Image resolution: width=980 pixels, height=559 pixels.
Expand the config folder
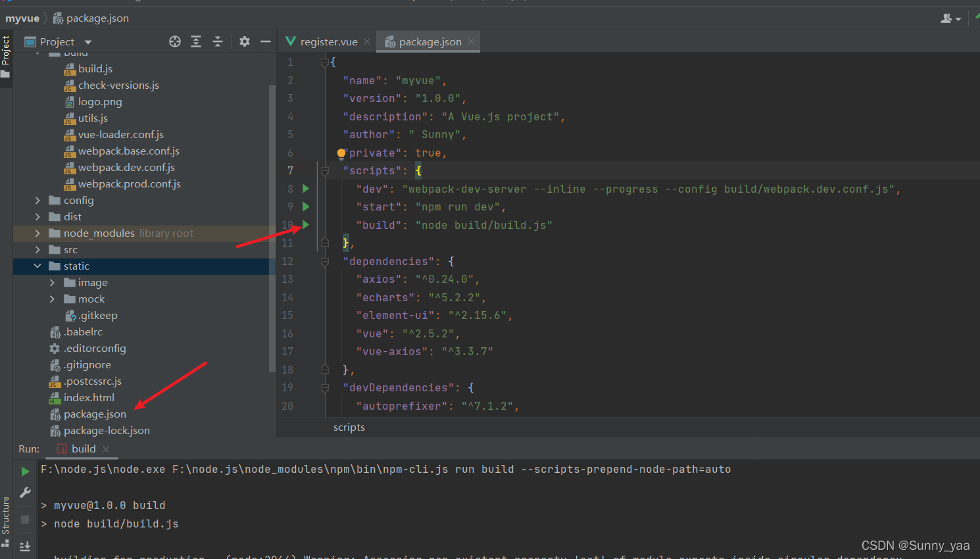click(x=37, y=200)
